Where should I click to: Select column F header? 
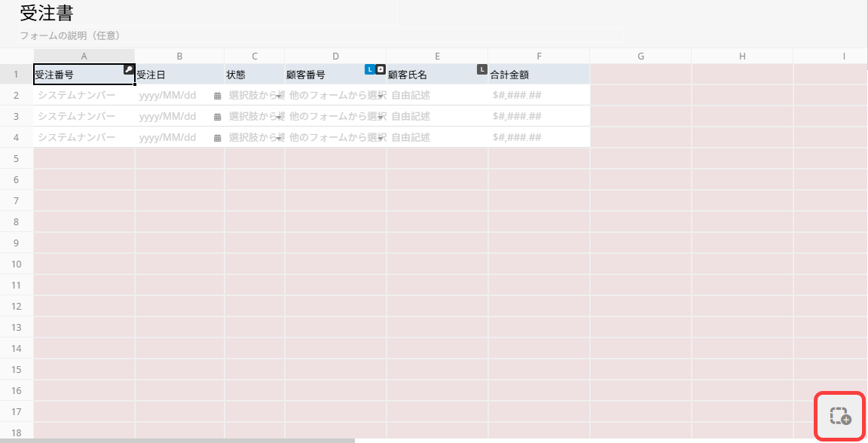tap(539, 57)
